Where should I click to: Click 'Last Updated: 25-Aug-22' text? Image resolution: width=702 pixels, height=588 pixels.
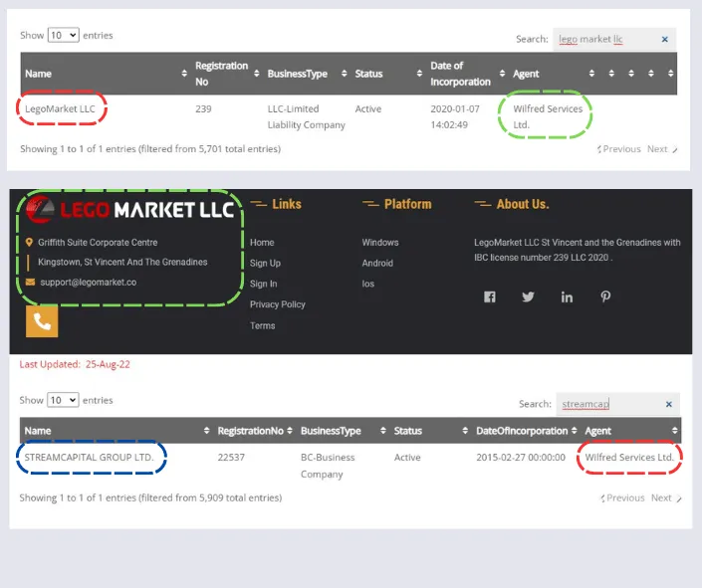click(x=75, y=364)
